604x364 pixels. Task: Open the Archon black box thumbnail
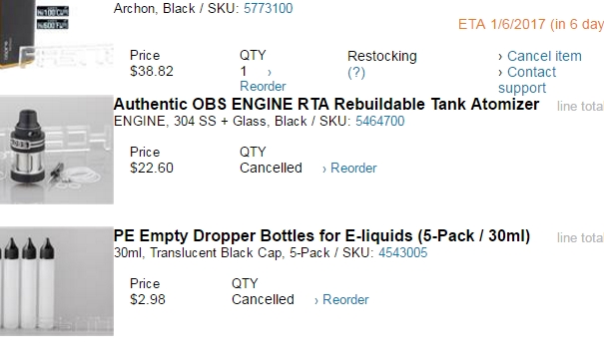point(57,35)
